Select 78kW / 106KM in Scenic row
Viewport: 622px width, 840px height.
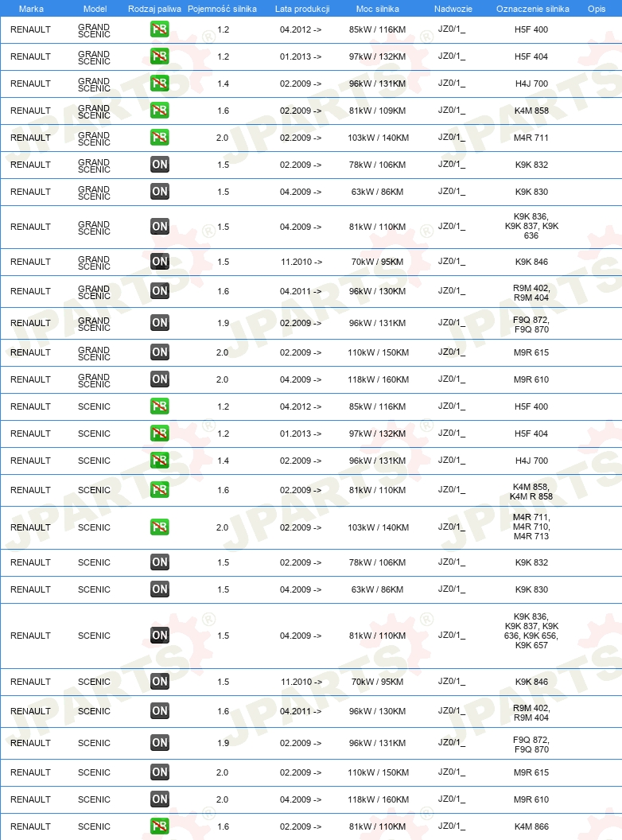[377, 562]
